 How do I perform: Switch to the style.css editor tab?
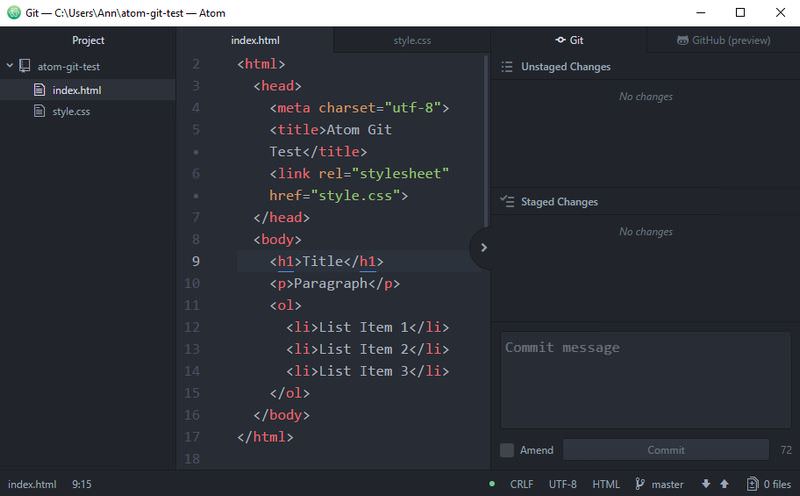click(412, 40)
